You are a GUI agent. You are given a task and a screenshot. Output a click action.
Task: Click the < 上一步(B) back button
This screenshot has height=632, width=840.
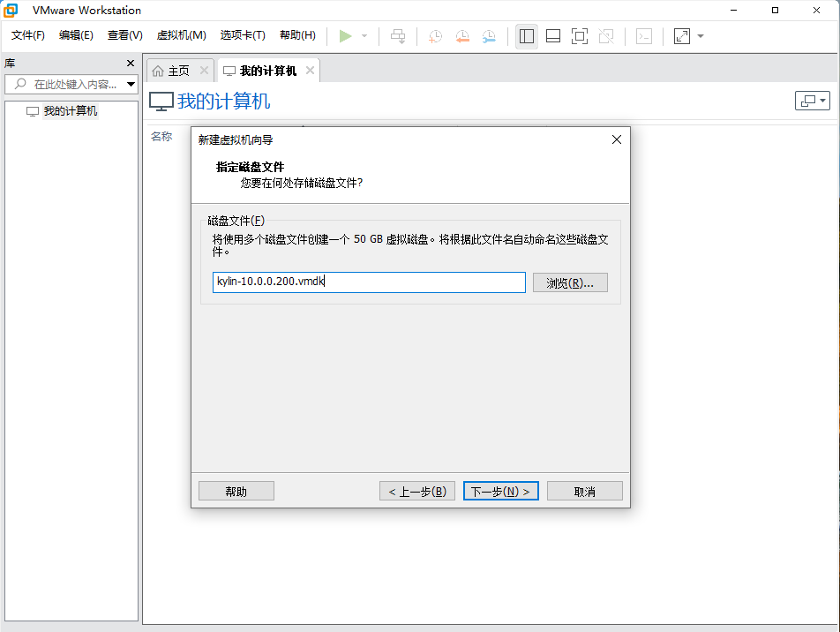pos(417,491)
